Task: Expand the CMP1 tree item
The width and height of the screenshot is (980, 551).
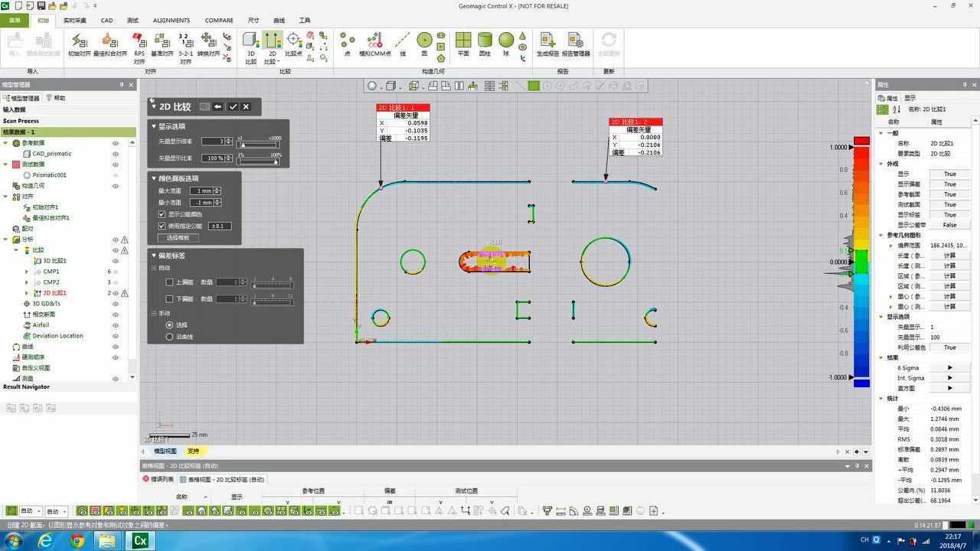Action: click(x=26, y=272)
